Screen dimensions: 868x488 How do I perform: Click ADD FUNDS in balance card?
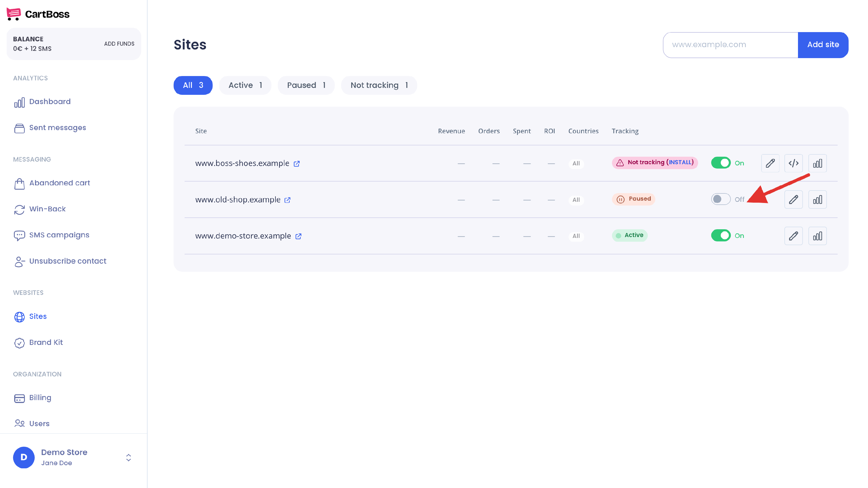point(119,44)
